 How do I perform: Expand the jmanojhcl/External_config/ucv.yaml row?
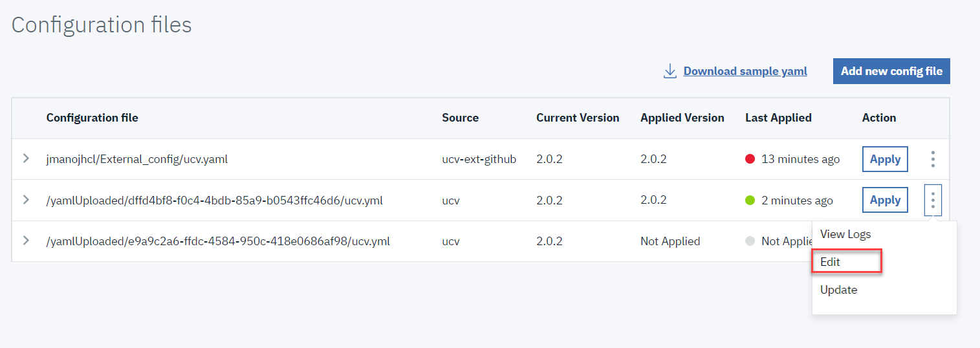(x=26, y=158)
